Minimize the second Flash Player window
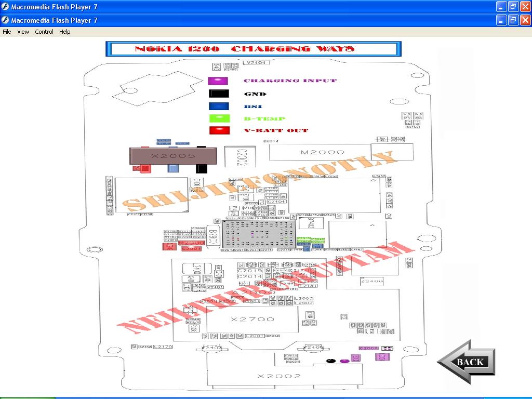Screen dimensions: 532x399 pos(501,20)
